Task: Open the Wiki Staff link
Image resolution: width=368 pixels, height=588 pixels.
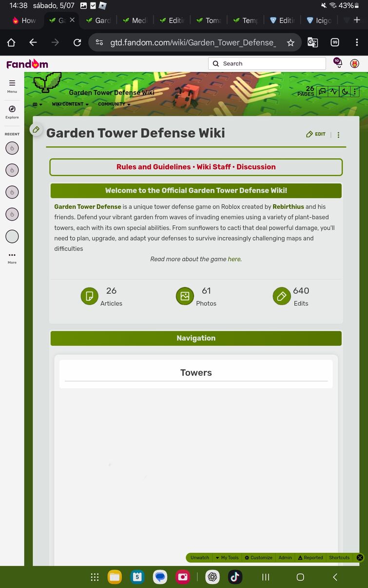Action: pos(213,166)
